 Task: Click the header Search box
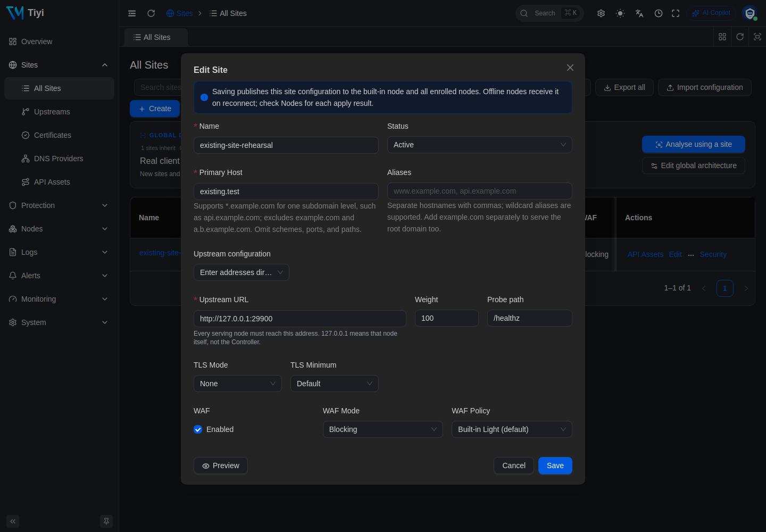(x=549, y=13)
